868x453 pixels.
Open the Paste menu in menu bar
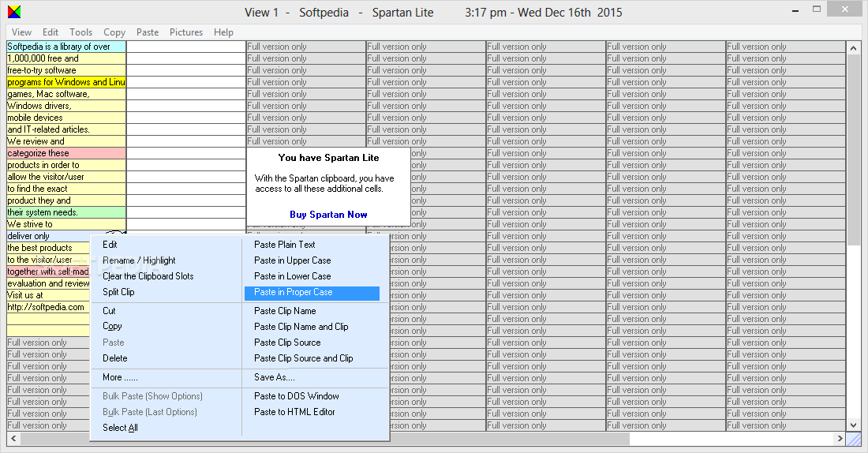click(148, 32)
